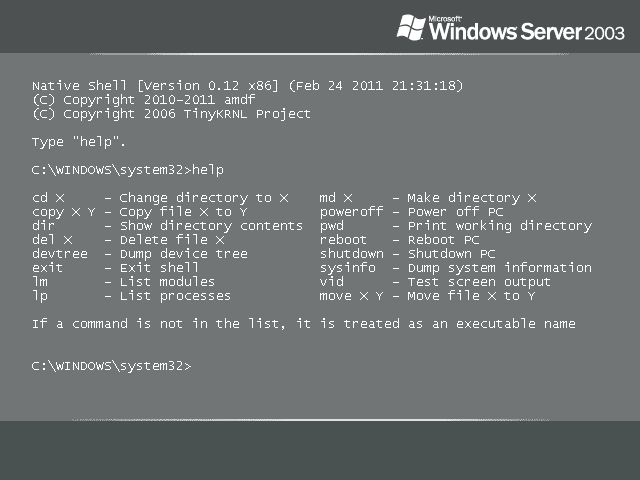Click the 'cd X' command entry
The width and height of the screenshot is (640, 480).
48,198
